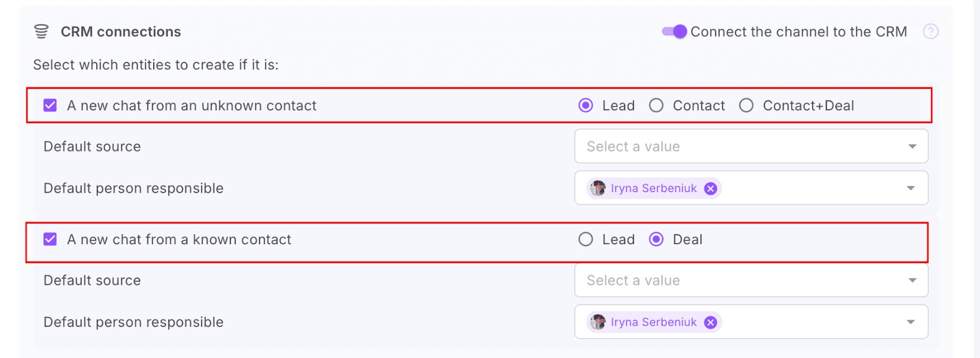This screenshot has width=980, height=358.
Task: Select Contact radio for unknown contact
Action: pos(656,106)
